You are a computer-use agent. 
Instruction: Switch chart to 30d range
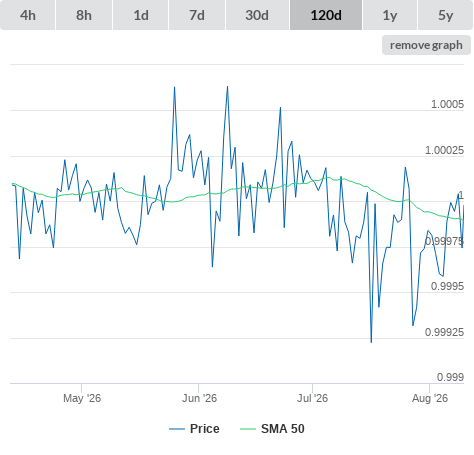point(257,15)
